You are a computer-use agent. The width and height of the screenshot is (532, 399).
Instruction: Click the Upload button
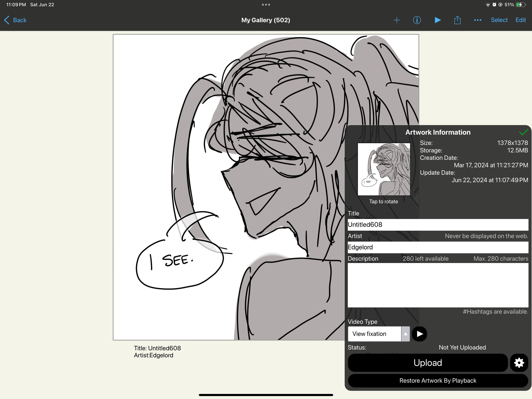click(428, 363)
